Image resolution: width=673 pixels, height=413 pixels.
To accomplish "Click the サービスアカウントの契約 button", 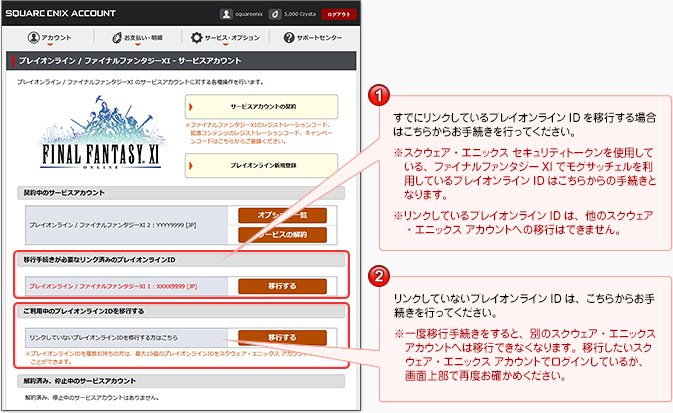I will tap(261, 106).
